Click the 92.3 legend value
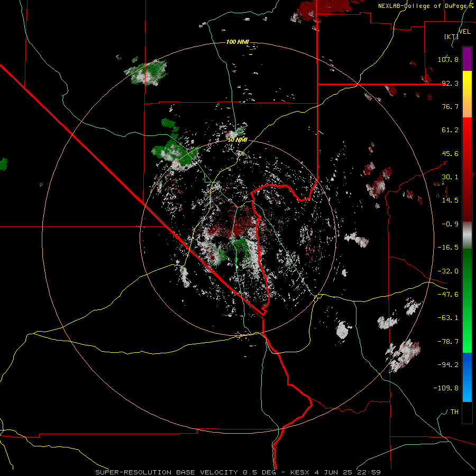 pyautogui.click(x=450, y=83)
